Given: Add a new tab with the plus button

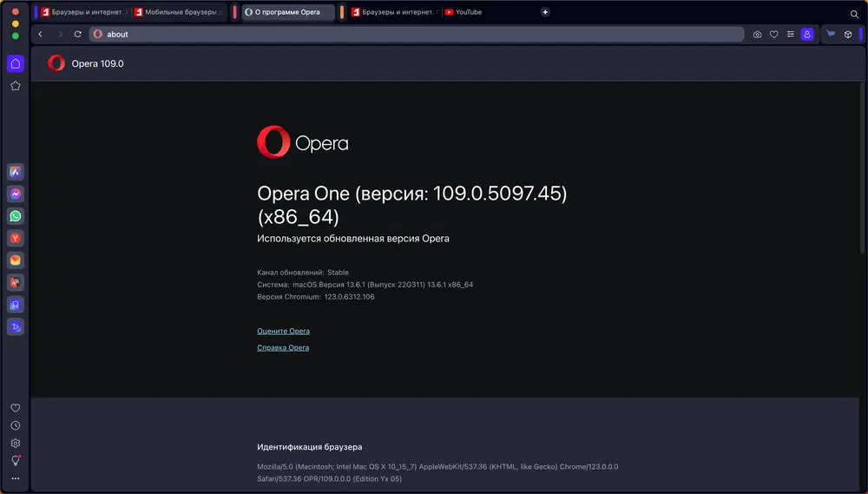Looking at the screenshot, I should 545,12.
